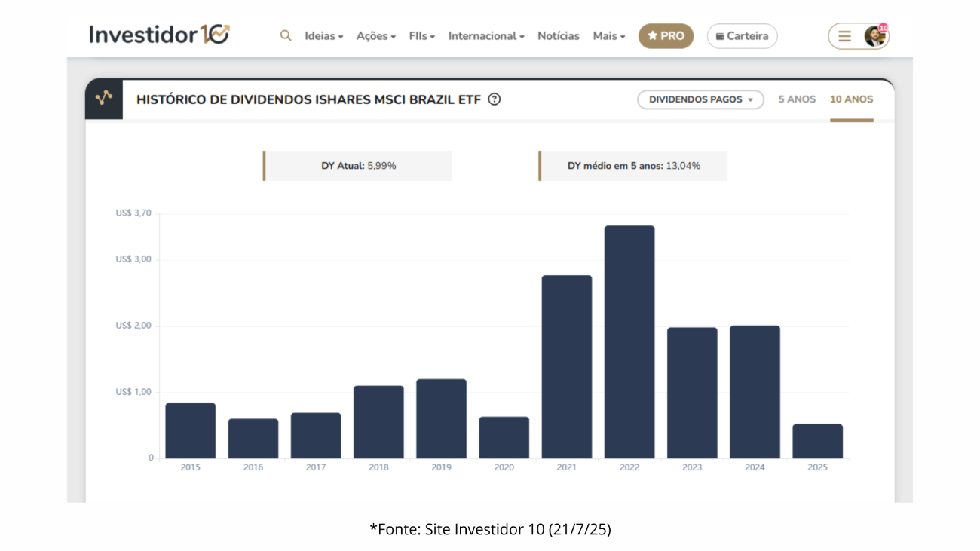This screenshot has width=980, height=551.
Task: Click the user avatar picture
Action: 874,36
